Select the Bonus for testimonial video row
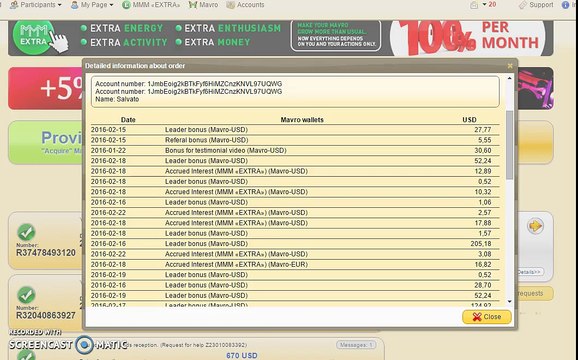Viewport: 578px width, 360px height. (295, 150)
